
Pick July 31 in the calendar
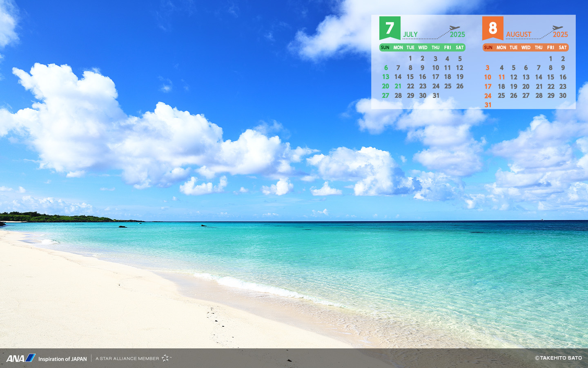pos(436,96)
